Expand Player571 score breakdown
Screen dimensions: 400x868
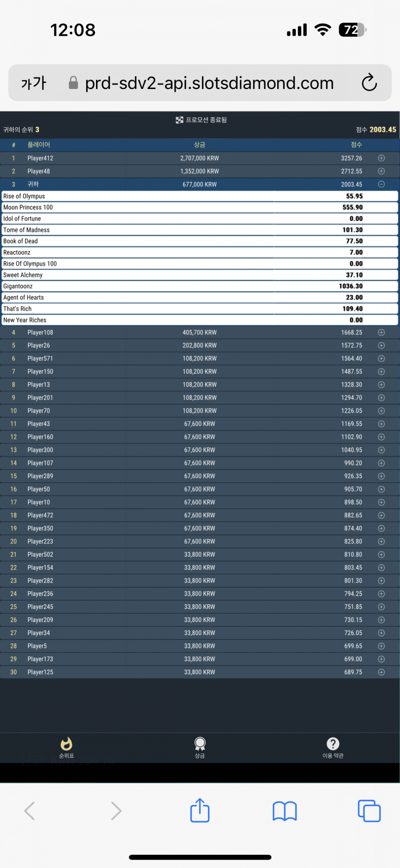(x=381, y=358)
